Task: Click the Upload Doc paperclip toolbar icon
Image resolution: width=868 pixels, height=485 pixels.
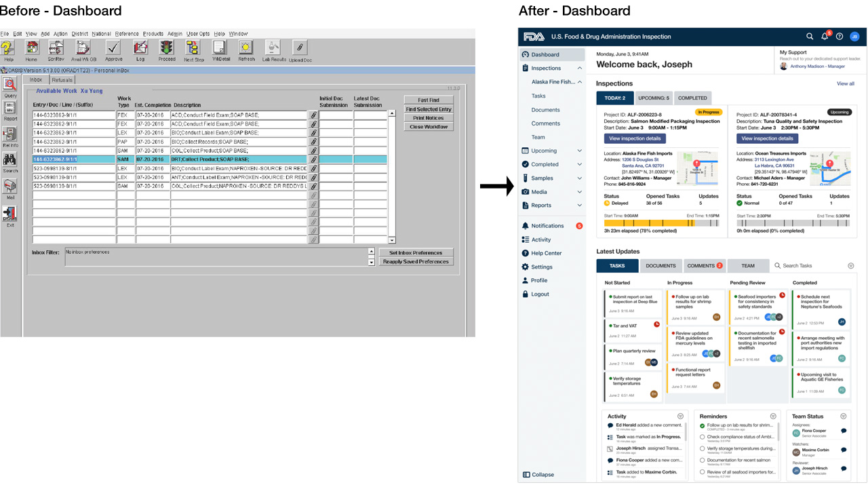Action: (300, 47)
